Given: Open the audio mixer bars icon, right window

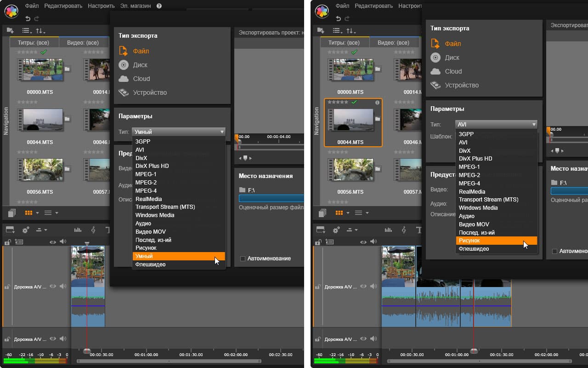Looking at the screenshot, I should [x=389, y=230].
